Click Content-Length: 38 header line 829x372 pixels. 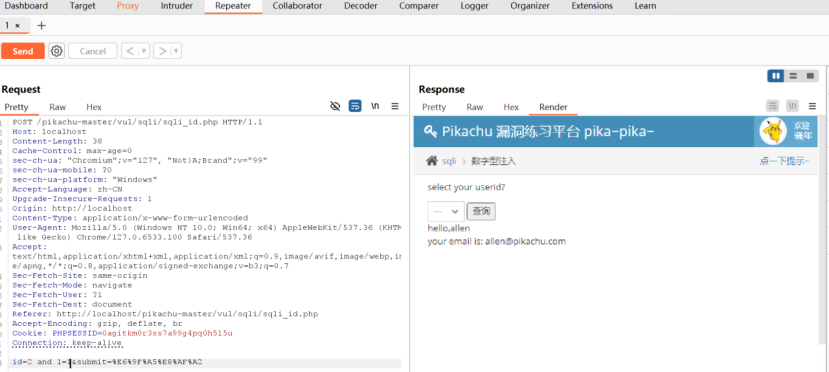pos(57,141)
